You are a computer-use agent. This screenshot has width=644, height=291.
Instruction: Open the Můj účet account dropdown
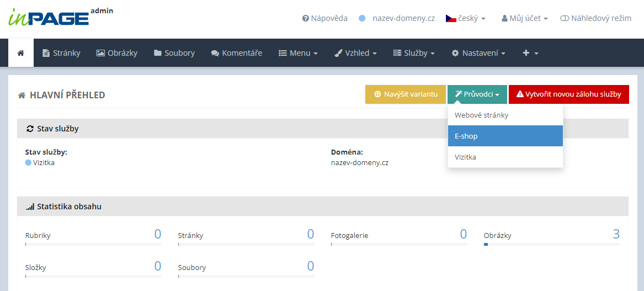pyautogui.click(x=524, y=18)
